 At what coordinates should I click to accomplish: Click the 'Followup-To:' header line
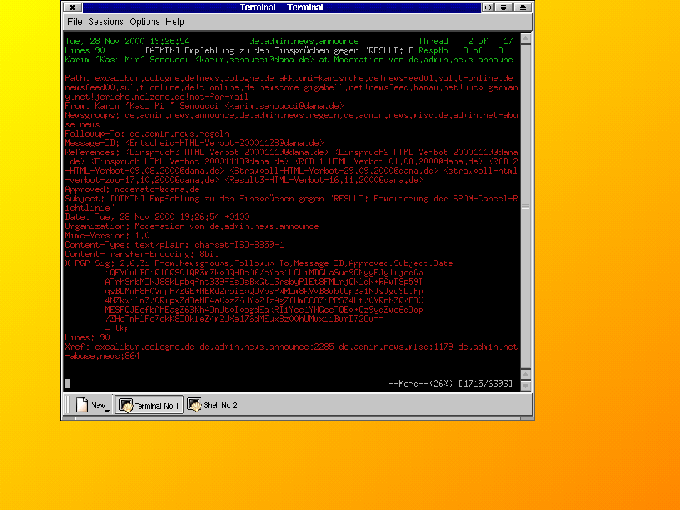[x=147, y=134]
